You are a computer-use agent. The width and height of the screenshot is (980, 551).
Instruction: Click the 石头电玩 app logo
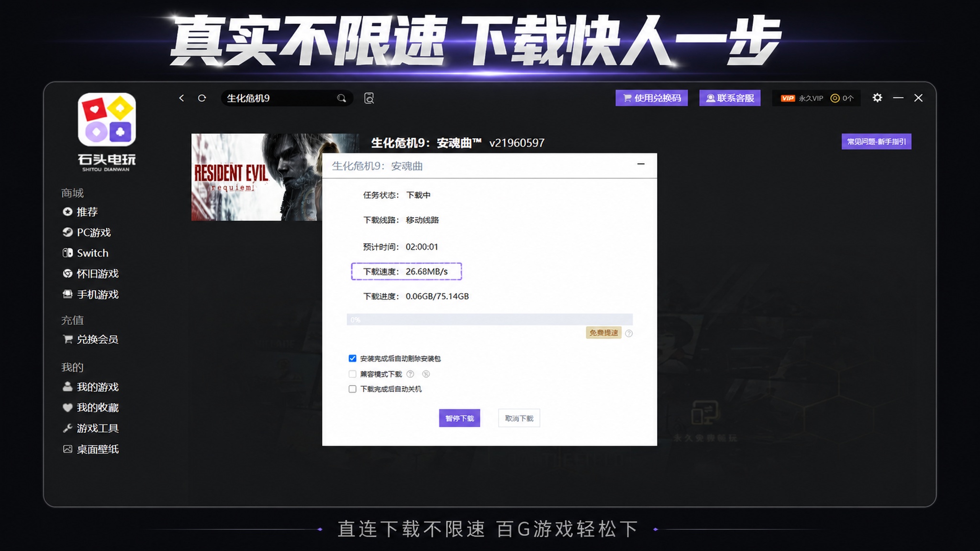(107, 119)
